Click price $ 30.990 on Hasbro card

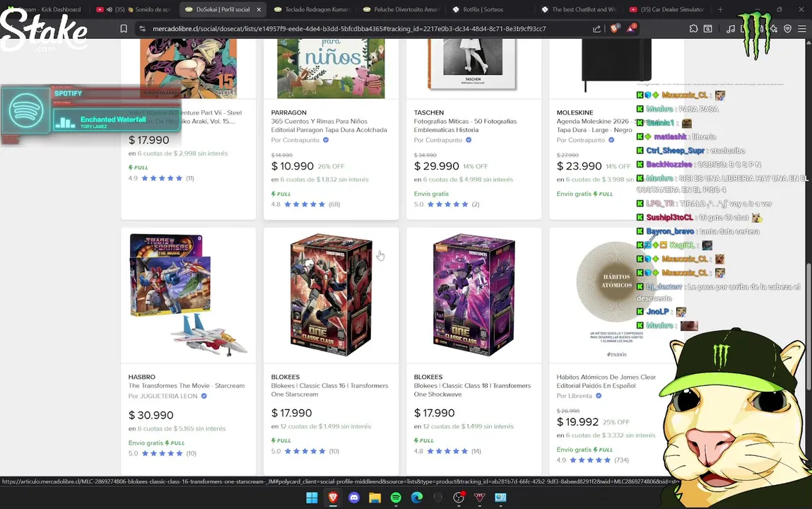[x=151, y=415]
